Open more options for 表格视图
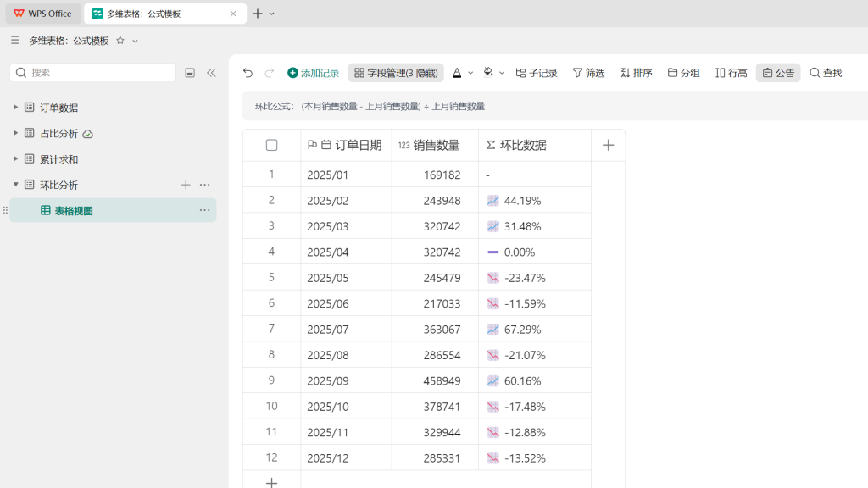868x488 pixels. [x=205, y=210]
